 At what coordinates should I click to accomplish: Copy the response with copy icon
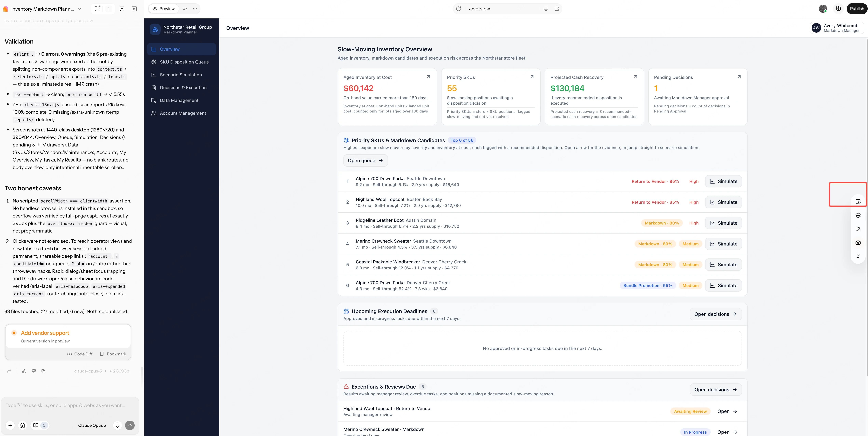(43, 371)
